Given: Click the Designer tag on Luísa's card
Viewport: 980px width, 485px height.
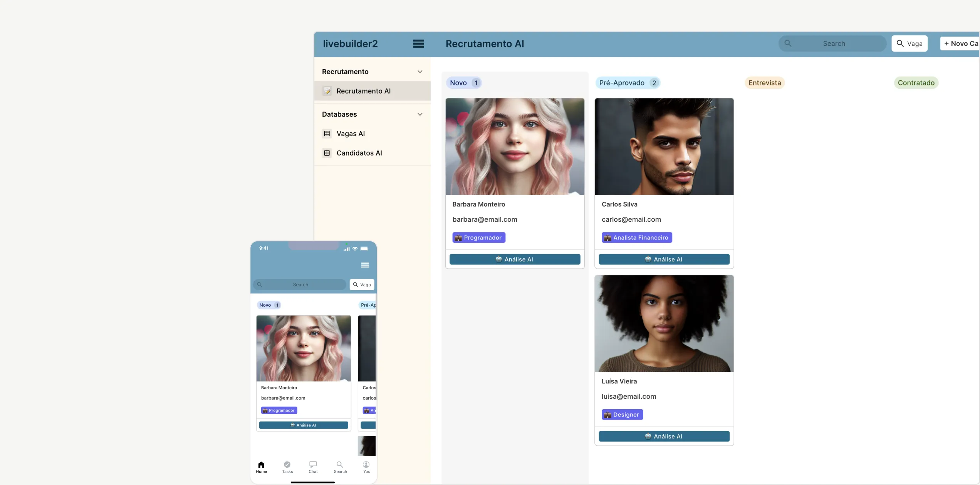Looking at the screenshot, I should coord(622,415).
